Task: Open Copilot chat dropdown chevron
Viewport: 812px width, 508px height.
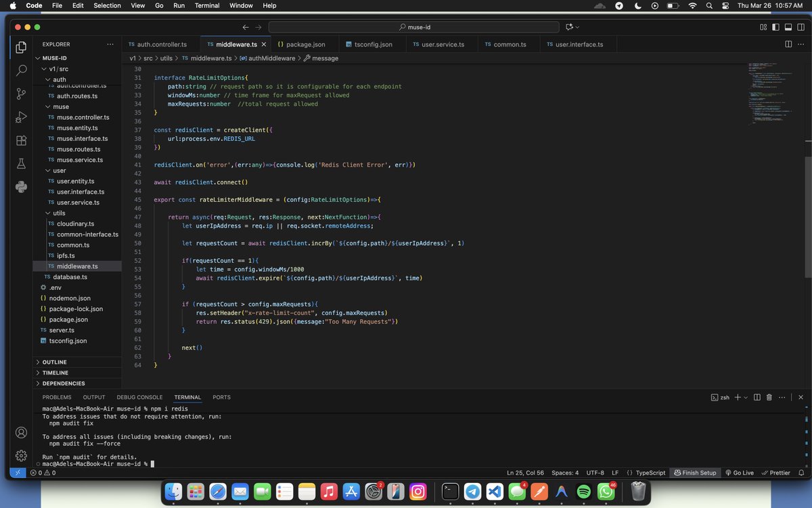Action: 579,27
